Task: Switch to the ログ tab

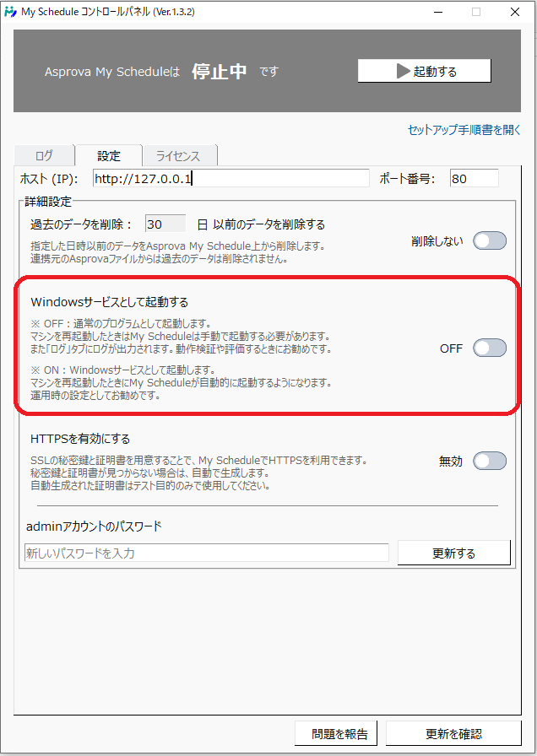Action: [44, 156]
